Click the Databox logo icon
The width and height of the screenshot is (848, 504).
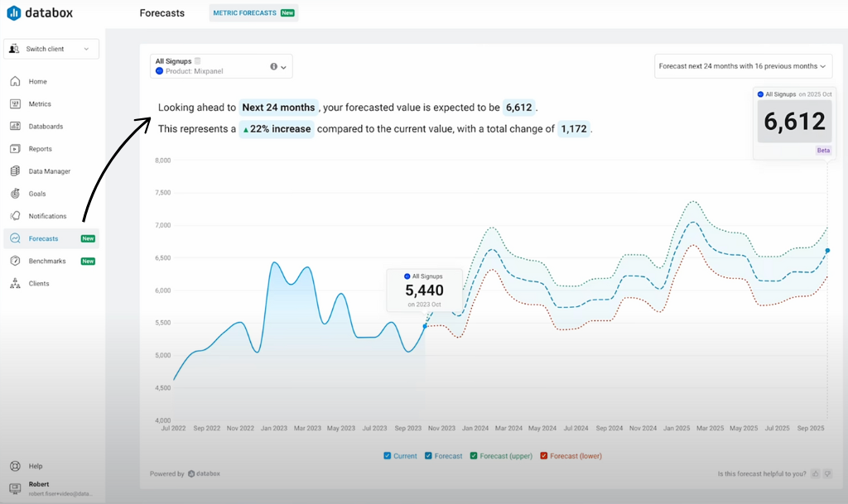[x=14, y=13]
